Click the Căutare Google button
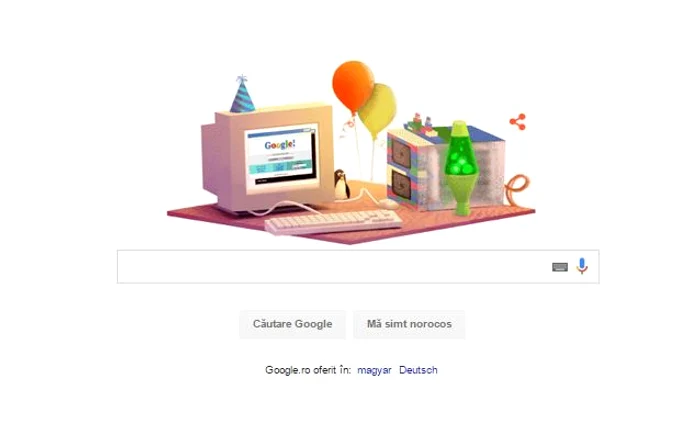Image resolution: width=700 pixels, height=431 pixels. (292, 324)
